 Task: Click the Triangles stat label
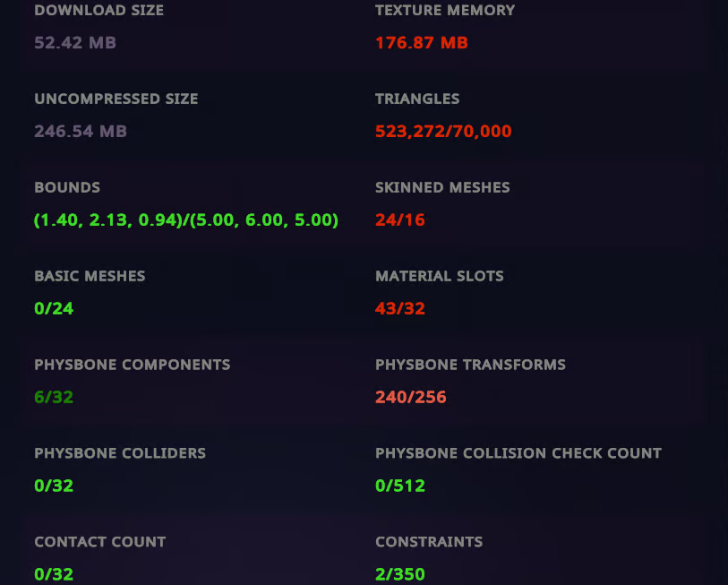coord(417,99)
